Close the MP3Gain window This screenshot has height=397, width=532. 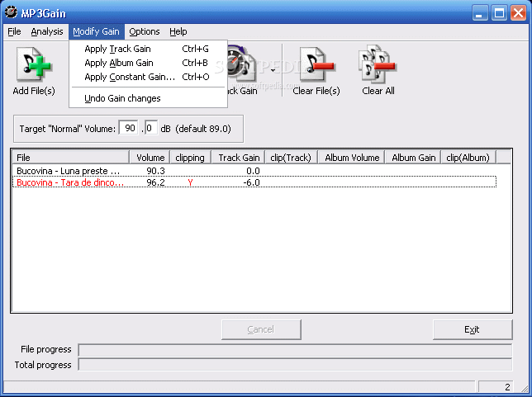tap(519, 13)
